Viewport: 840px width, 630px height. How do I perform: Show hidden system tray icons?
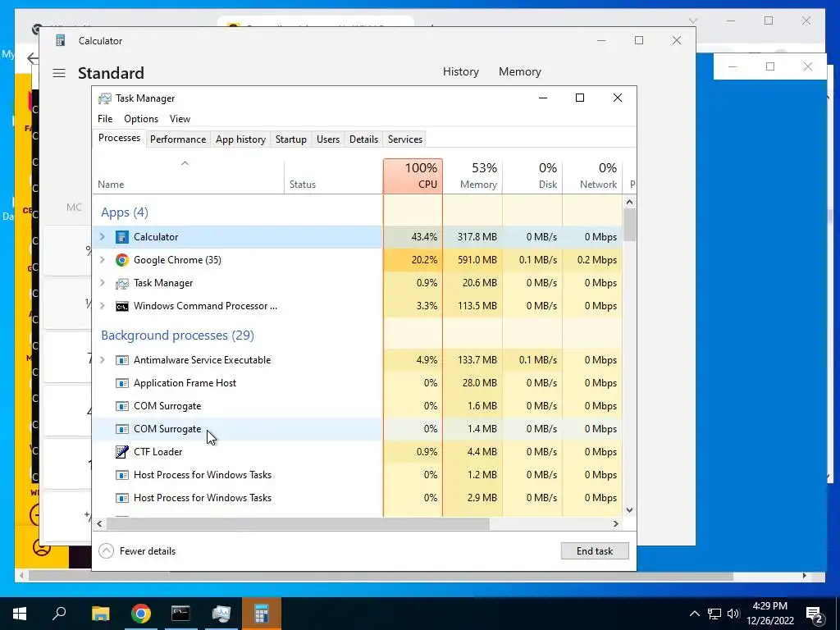click(694, 614)
